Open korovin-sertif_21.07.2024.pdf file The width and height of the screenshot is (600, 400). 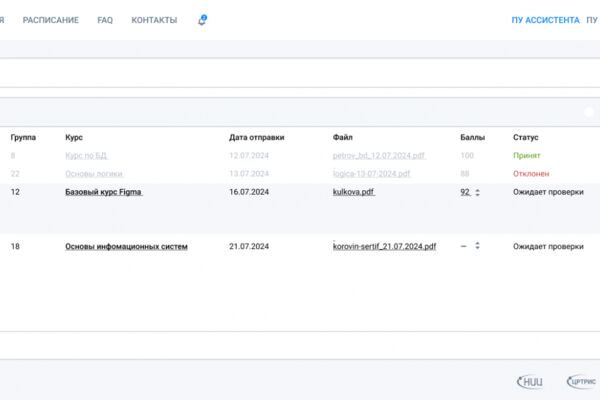[385, 246]
